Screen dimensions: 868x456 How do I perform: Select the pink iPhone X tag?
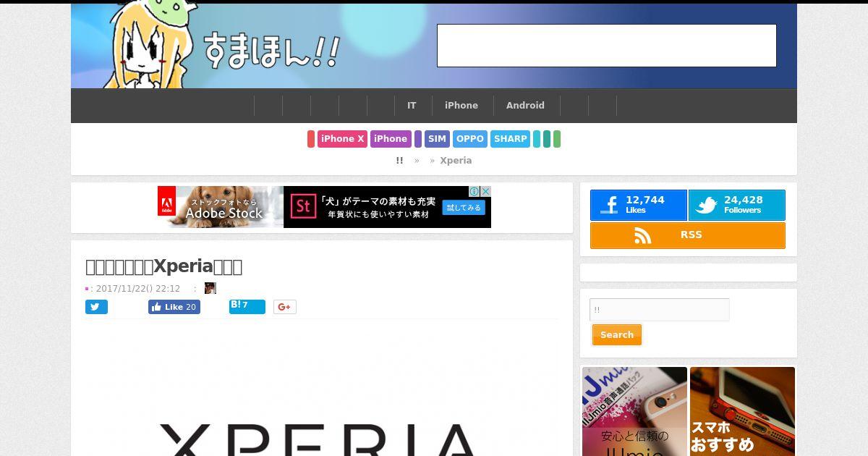pos(343,139)
